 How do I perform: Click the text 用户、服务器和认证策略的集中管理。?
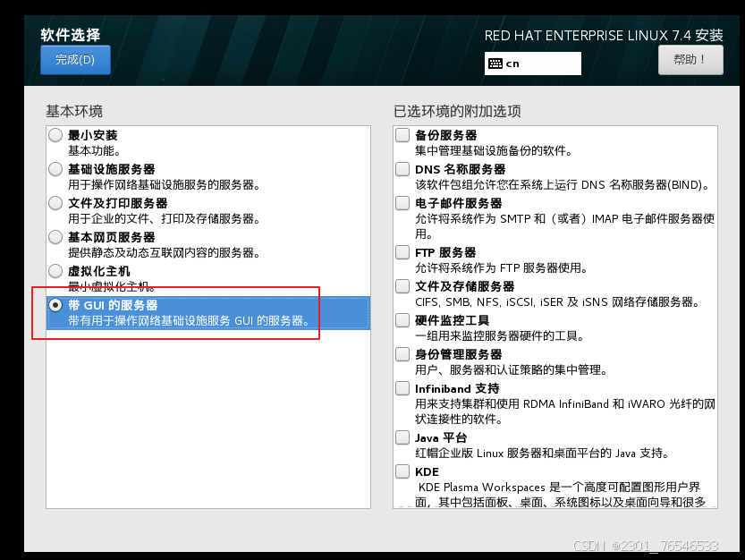[x=512, y=369]
